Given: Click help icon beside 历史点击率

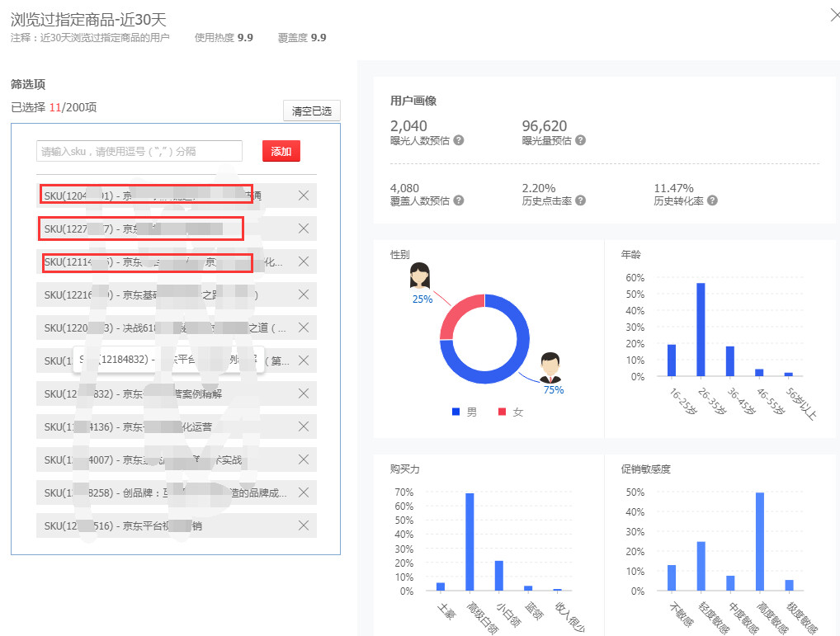Looking at the screenshot, I should (x=580, y=200).
